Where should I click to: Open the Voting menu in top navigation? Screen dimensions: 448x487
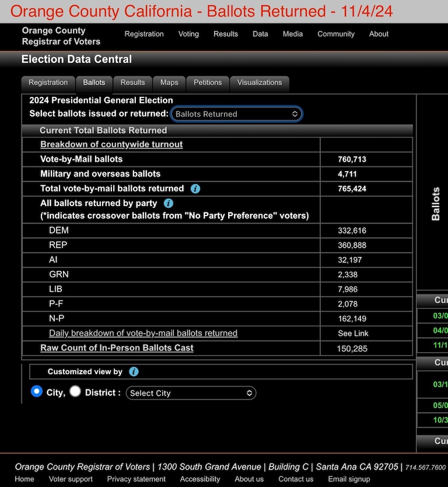tap(188, 34)
